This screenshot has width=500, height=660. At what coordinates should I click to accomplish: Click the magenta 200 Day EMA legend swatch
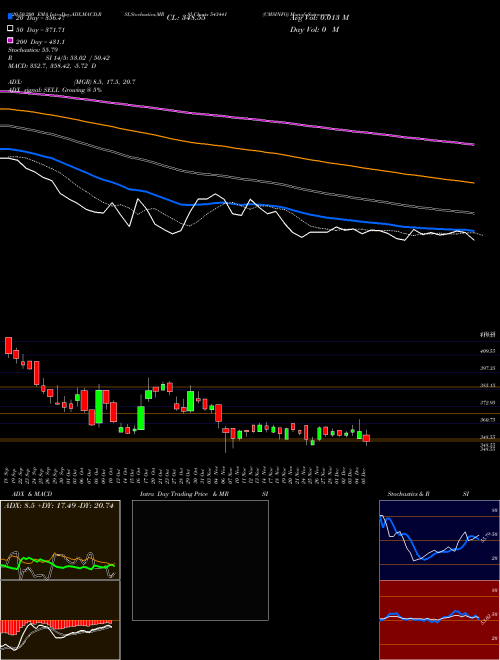pos(10,40)
